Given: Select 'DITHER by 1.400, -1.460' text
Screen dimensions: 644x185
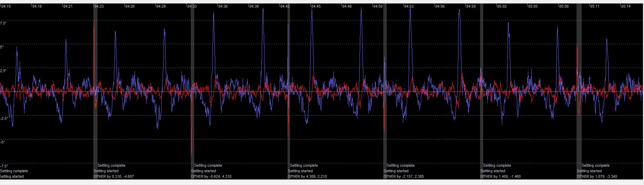Looking at the screenshot, I should point(500,176).
